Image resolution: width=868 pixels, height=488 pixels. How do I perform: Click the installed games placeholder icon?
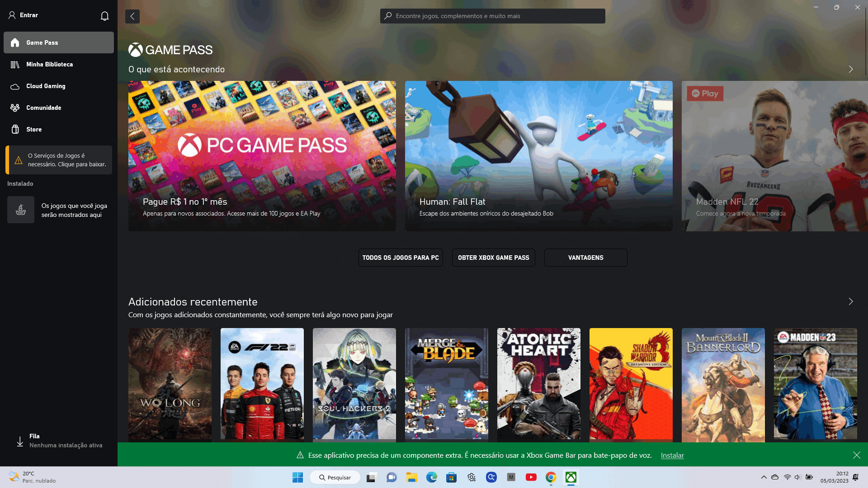21,210
